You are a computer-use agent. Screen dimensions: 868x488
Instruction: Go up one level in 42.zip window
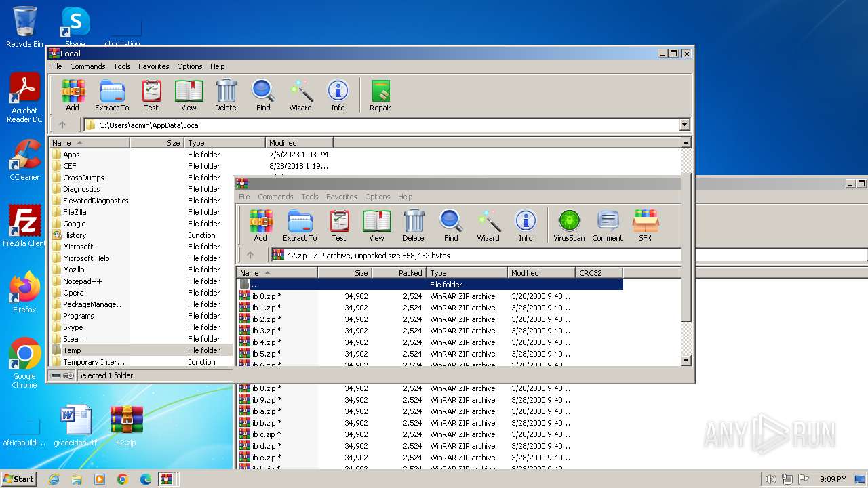click(250, 255)
